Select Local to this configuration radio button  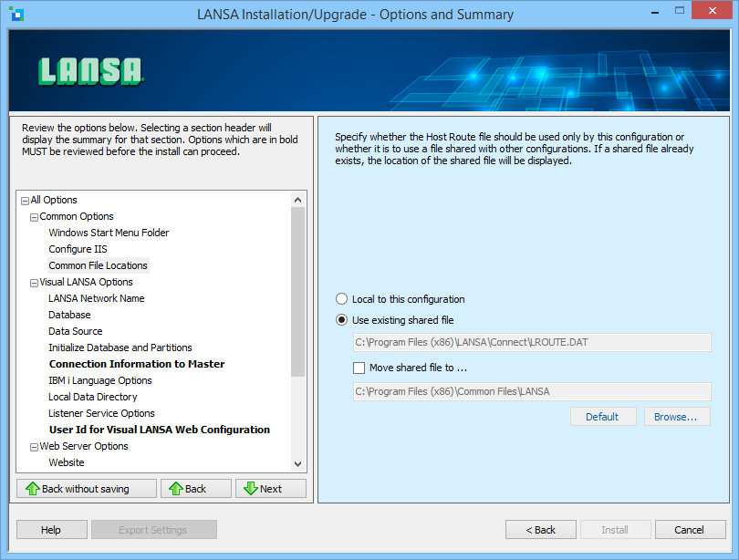(x=342, y=299)
